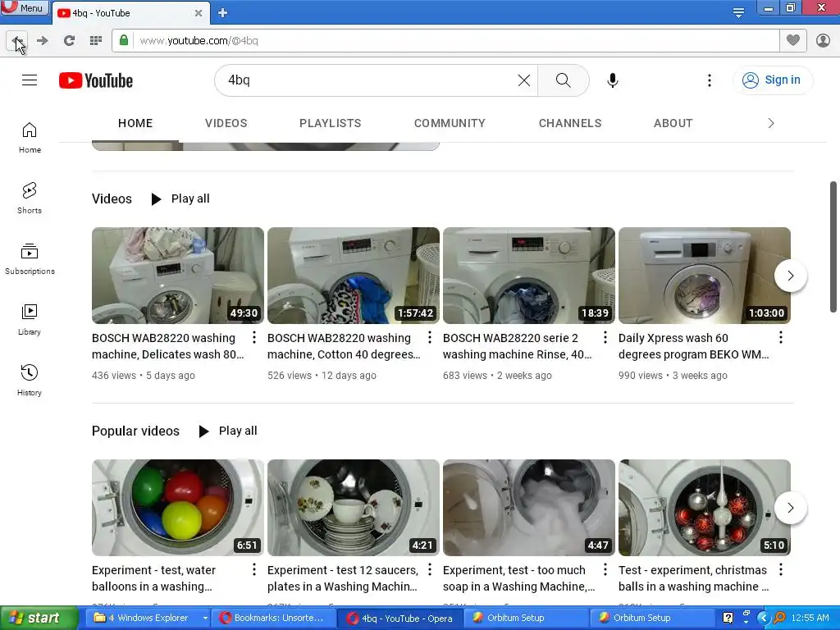Viewport: 840px width, 630px height.
Task: Bookmark the page with the heart icon
Action: [x=793, y=40]
